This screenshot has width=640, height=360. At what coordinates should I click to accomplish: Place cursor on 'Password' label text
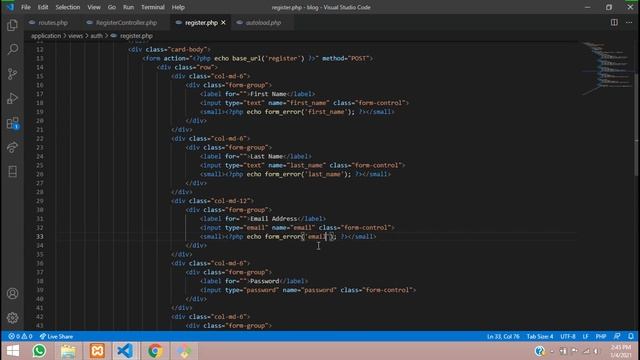click(264, 281)
